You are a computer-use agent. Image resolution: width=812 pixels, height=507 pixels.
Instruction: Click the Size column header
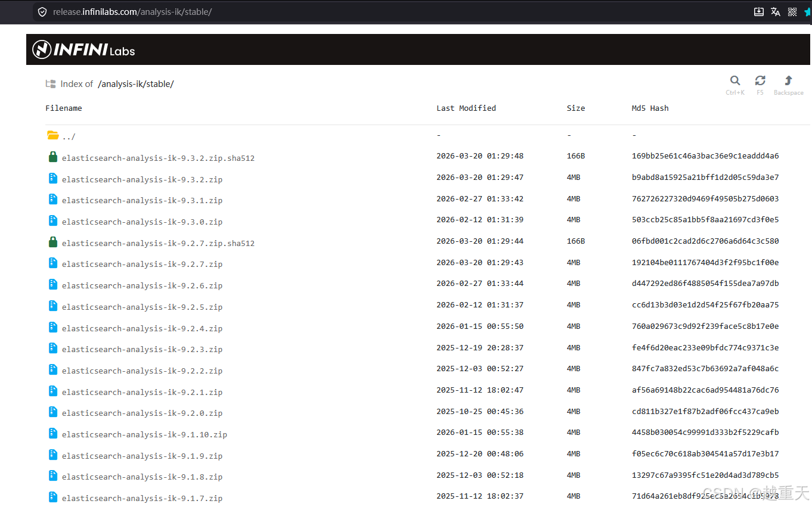tap(576, 108)
